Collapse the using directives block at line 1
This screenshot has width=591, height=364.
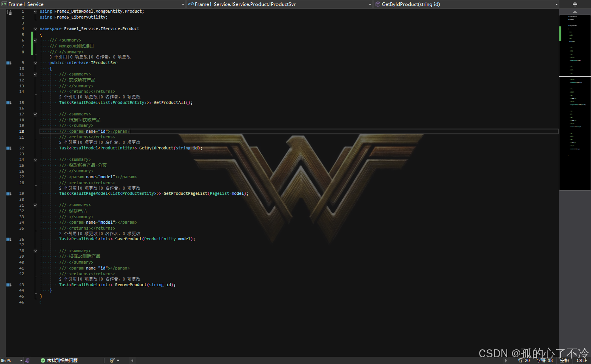click(x=35, y=11)
